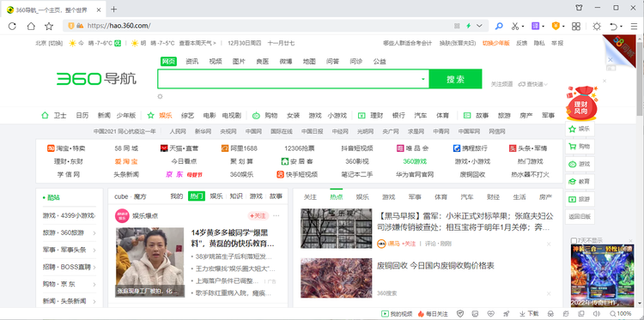Screen dimensions: 644x320
Task: Open the home page icon in toolbar
Action: point(31,27)
